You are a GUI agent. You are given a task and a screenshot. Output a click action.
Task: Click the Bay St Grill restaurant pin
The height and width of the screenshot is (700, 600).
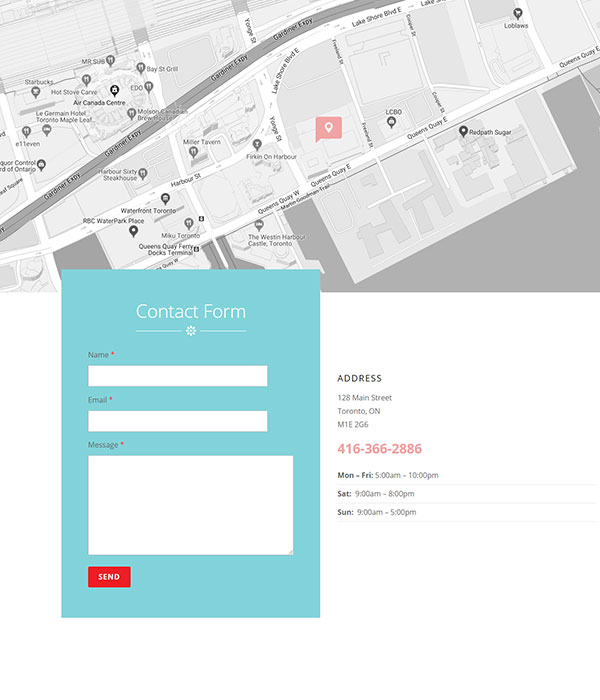pos(141,68)
